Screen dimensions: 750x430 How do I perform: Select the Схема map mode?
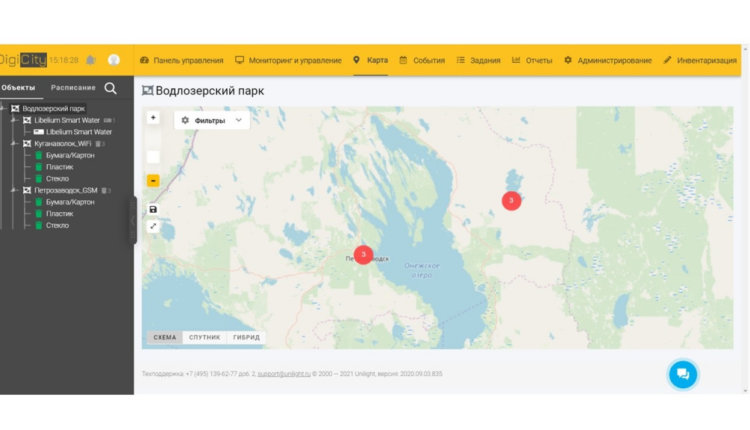tap(164, 337)
